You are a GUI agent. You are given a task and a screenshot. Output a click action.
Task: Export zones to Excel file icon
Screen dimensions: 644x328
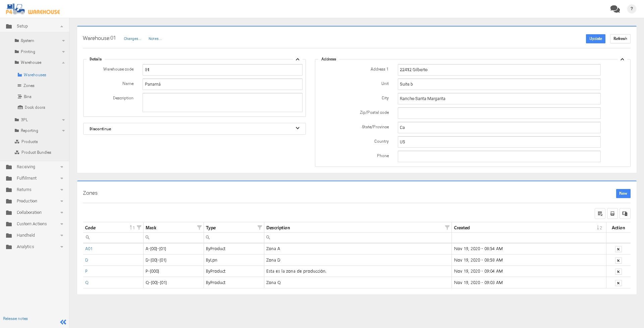[x=612, y=214]
